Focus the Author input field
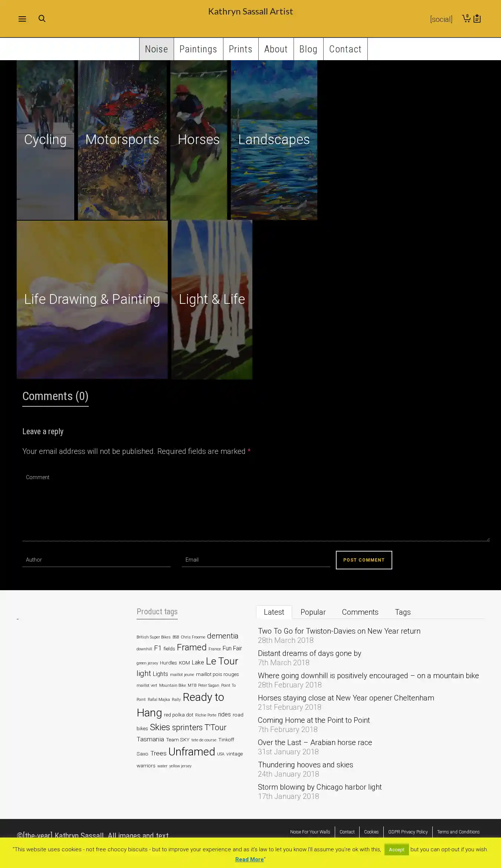Screen dimensions: 501x868 point(96,560)
